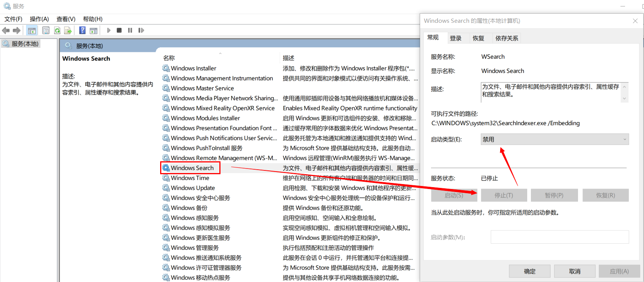This screenshot has height=282, width=644.
Task: Click the gear icon beside Windows Search row
Action: (166, 168)
